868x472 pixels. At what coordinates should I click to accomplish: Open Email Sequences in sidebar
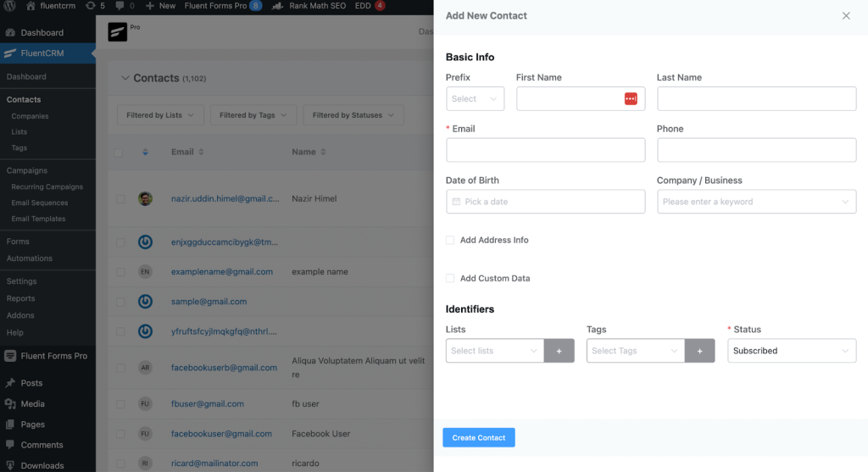pyautogui.click(x=39, y=203)
